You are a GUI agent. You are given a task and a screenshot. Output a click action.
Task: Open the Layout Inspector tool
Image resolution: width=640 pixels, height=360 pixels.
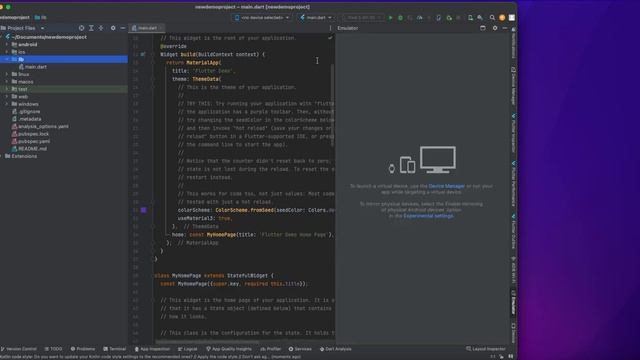click(486, 349)
